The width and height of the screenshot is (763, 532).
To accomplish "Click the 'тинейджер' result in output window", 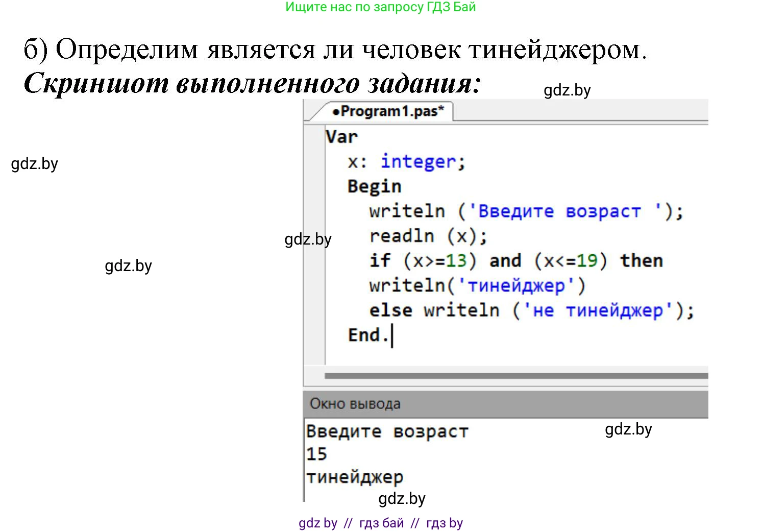I will click(x=355, y=477).
